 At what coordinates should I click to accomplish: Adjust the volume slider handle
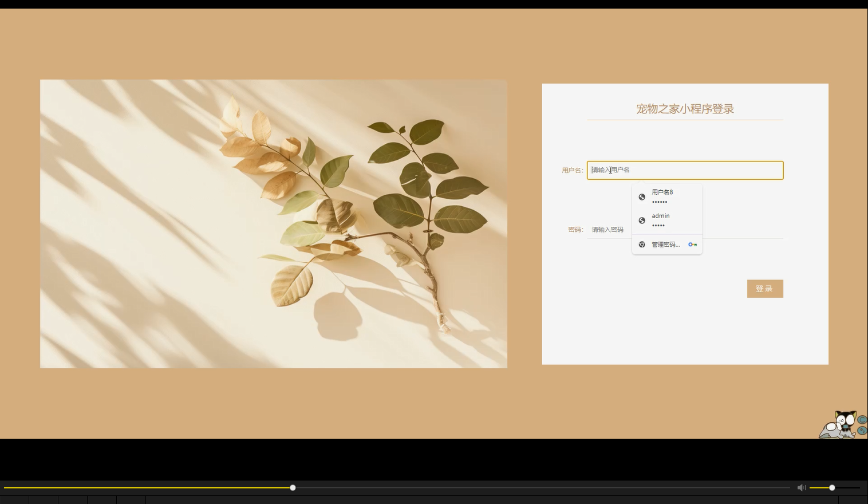click(832, 487)
